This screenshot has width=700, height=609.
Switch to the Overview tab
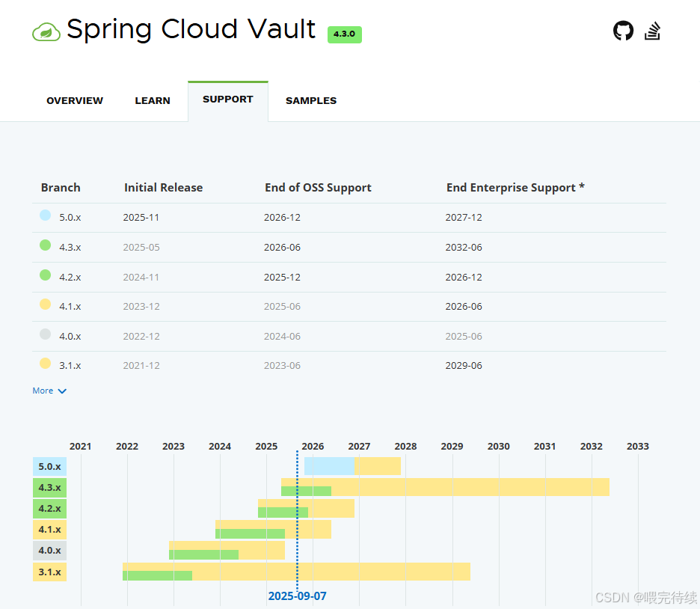pyautogui.click(x=75, y=100)
